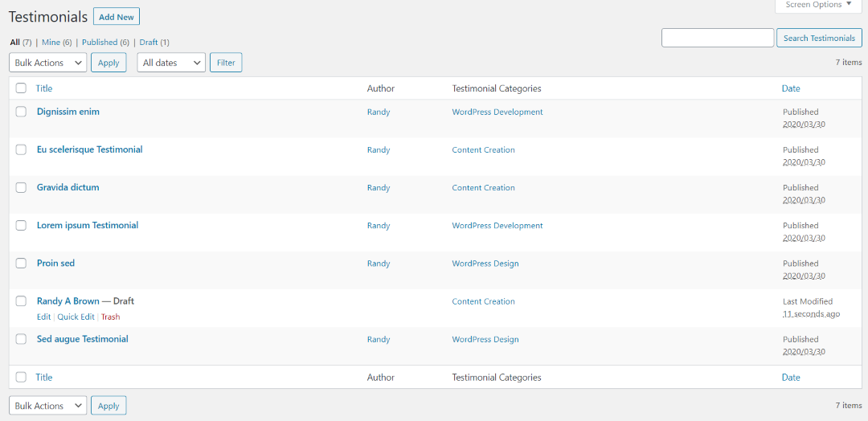Check the Proin sed row checkbox
The image size is (868, 421).
[21, 264]
